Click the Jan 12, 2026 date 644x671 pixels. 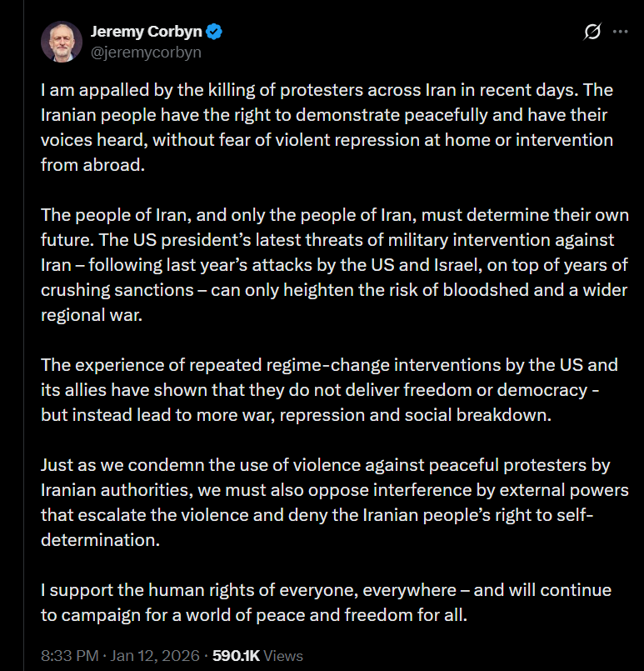[x=155, y=656]
